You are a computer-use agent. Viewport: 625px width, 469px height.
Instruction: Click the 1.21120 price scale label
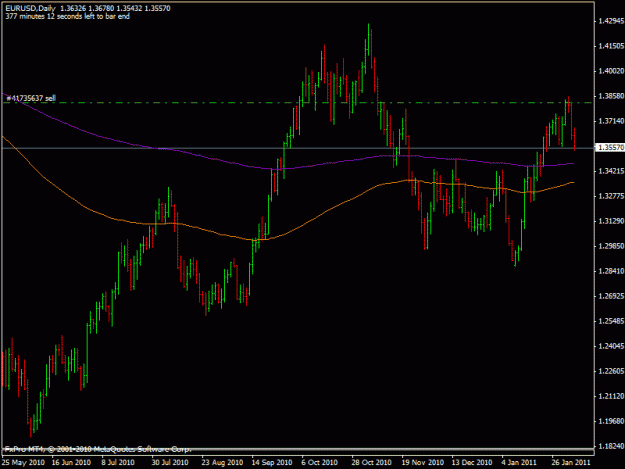coord(611,396)
